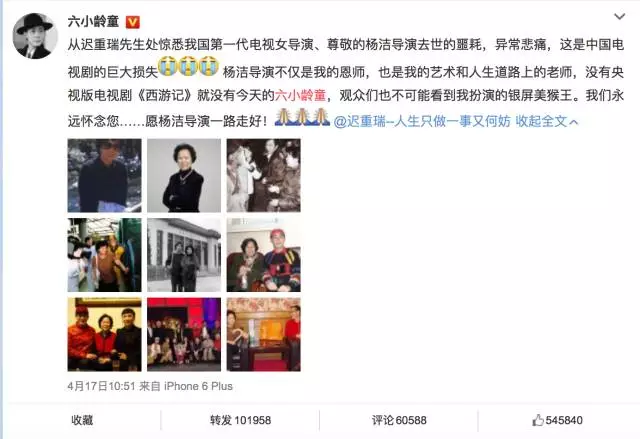Click the red 六小龄童 keyword in text
This screenshot has height=439, width=640.
pos(300,95)
